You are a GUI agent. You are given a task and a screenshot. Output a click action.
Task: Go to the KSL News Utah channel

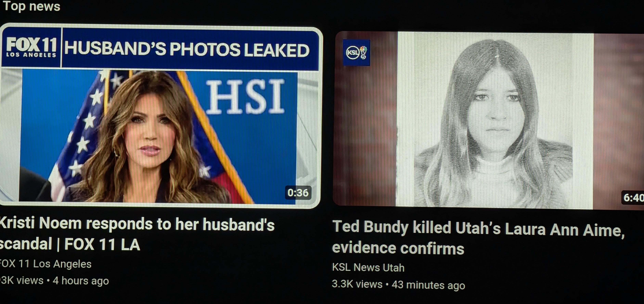click(x=368, y=268)
